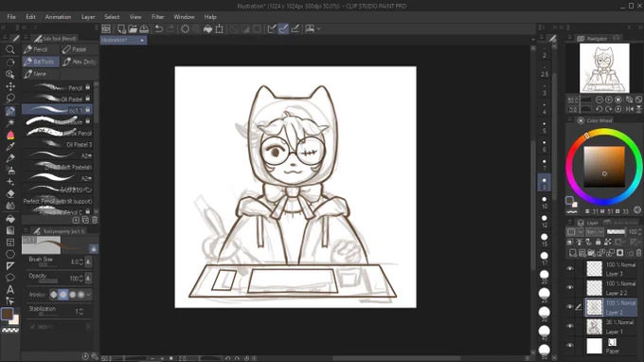Click the Opacity slider in tool property
Screen dimensions: 644x362
[48, 281]
